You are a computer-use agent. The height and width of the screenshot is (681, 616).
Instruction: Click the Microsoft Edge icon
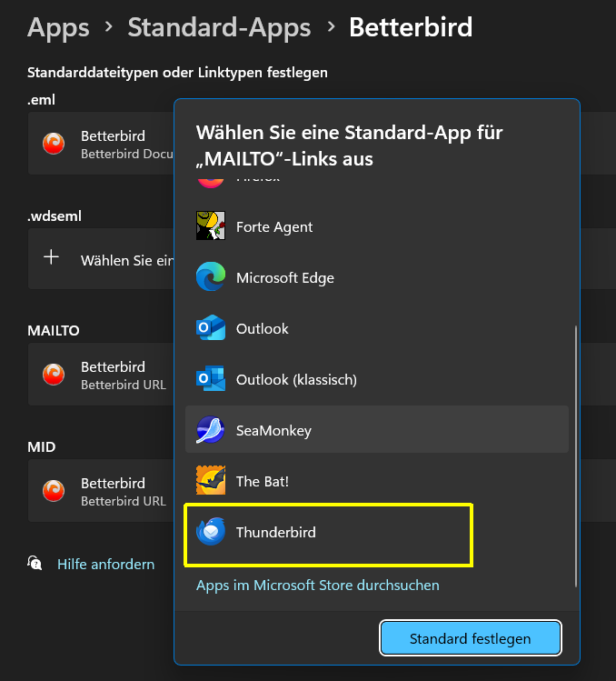point(211,277)
